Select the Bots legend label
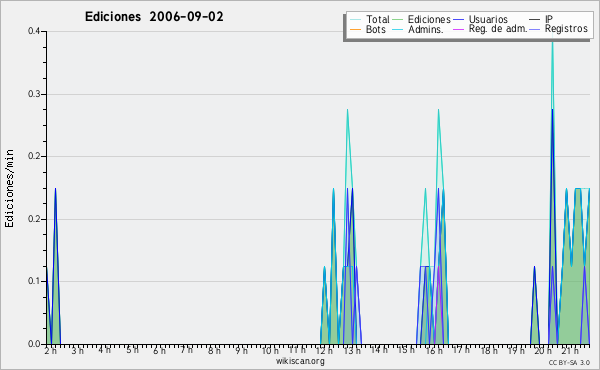This screenshot has width=600, height=370. point(376,29)
